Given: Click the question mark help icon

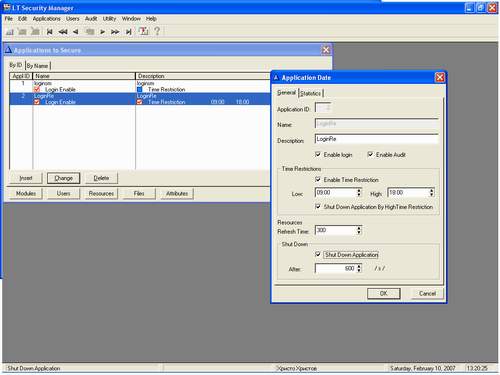Looking at the screenshot, I should 157,31.
